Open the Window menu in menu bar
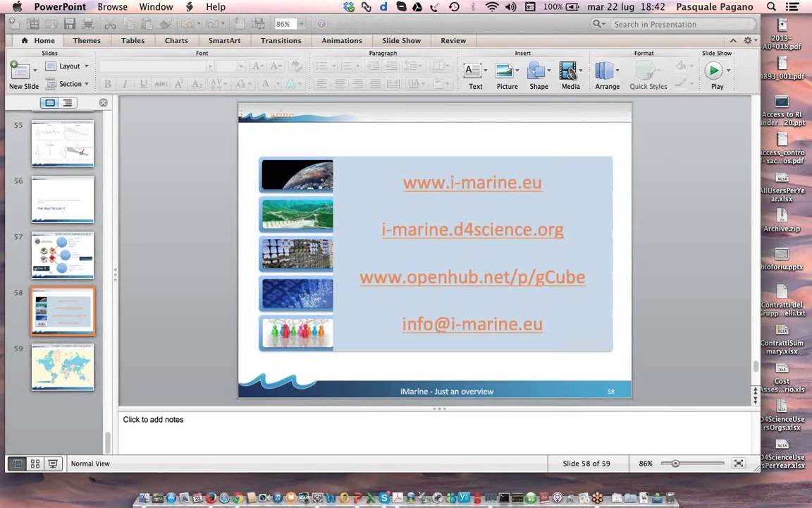Image resolution: width=812 pixels, height=508 pixels. 156,7
